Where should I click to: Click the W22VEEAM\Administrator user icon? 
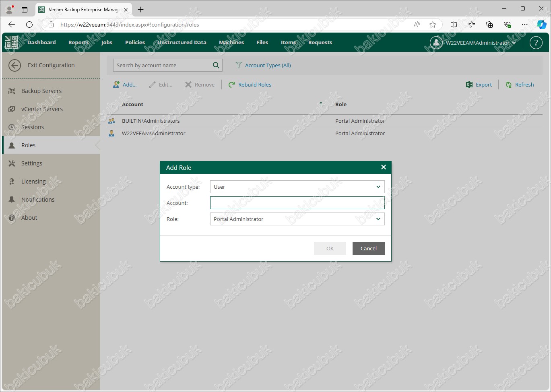point(111,133)
